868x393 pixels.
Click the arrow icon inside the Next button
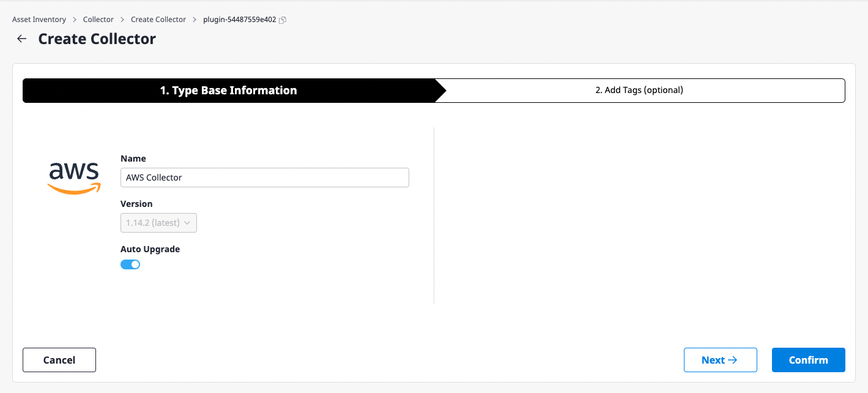[x=733, y=360]
